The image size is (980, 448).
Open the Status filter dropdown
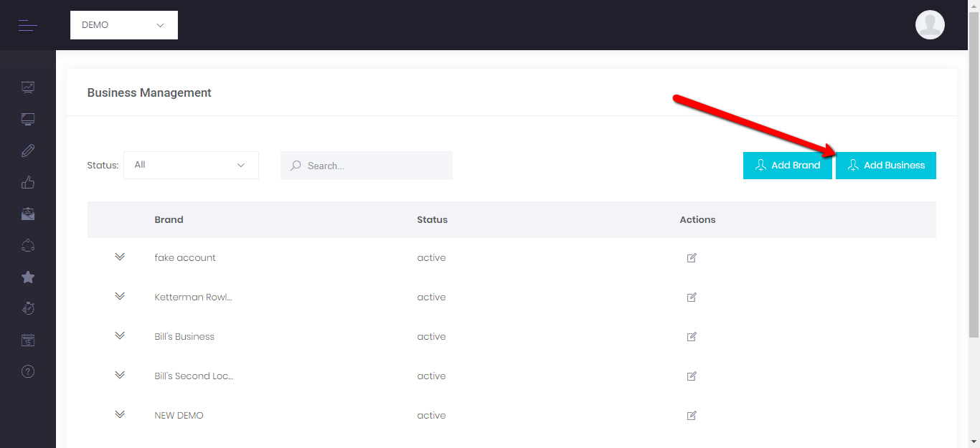[191, 165]
